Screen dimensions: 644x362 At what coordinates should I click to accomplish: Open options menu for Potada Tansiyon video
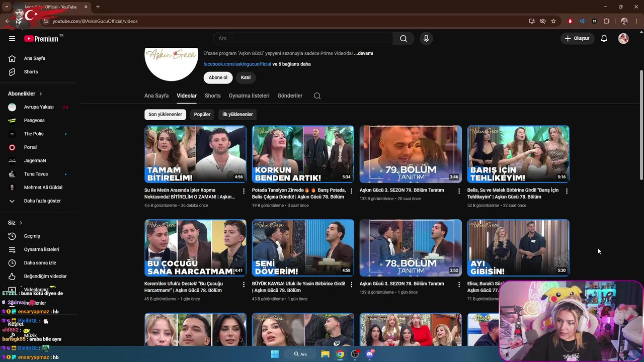(x=352, y=191)
